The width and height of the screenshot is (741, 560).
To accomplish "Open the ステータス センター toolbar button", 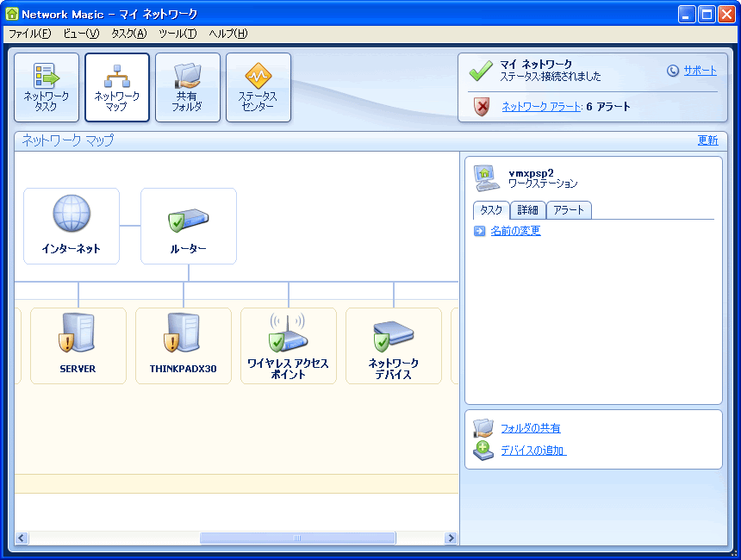I will (258, 87).
